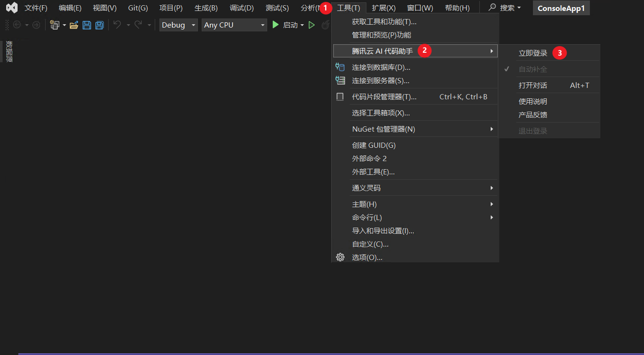Screen dimensions: 644x355
Task: Open the 项目(P) menu
Action: 171,8
